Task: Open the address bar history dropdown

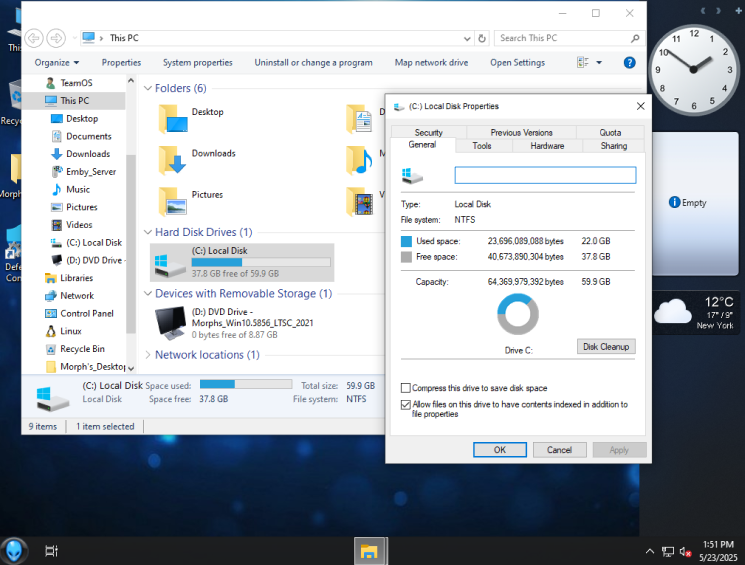Action: coord(467,38)
